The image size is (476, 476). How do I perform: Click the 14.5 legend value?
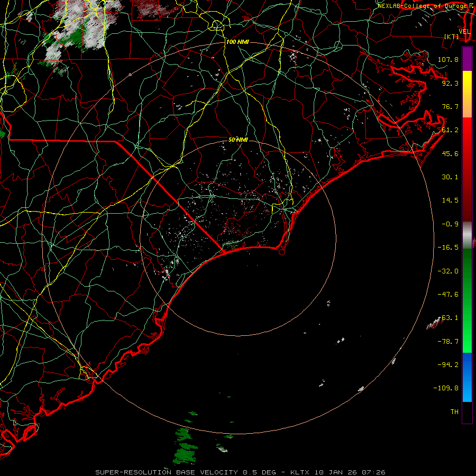point(450,200)
